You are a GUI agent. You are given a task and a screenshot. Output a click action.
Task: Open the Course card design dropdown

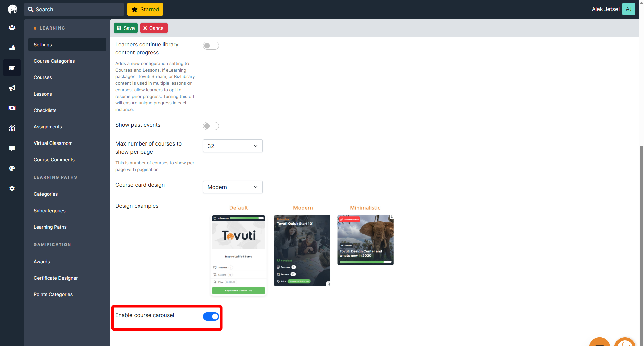tap(232, 187)
